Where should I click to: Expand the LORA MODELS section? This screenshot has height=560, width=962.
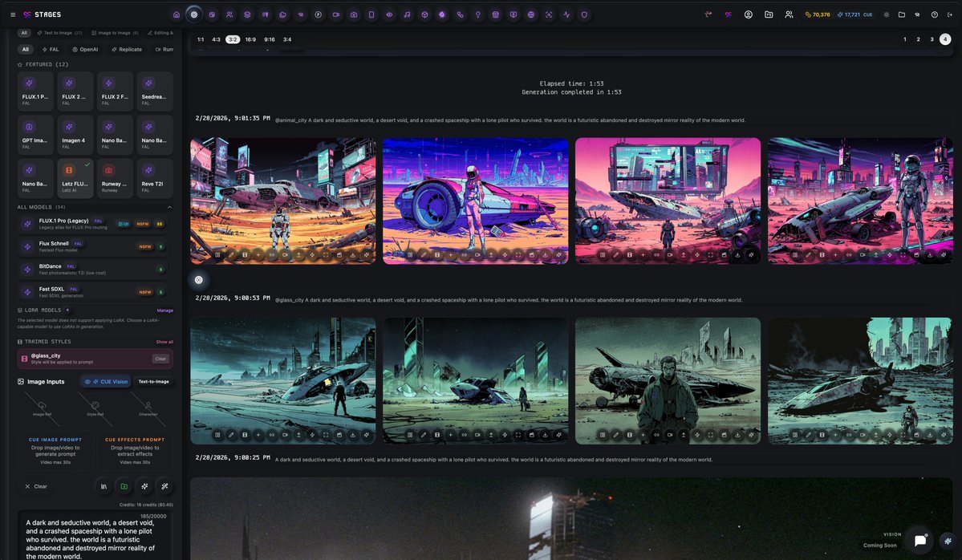tap(69, 310)
